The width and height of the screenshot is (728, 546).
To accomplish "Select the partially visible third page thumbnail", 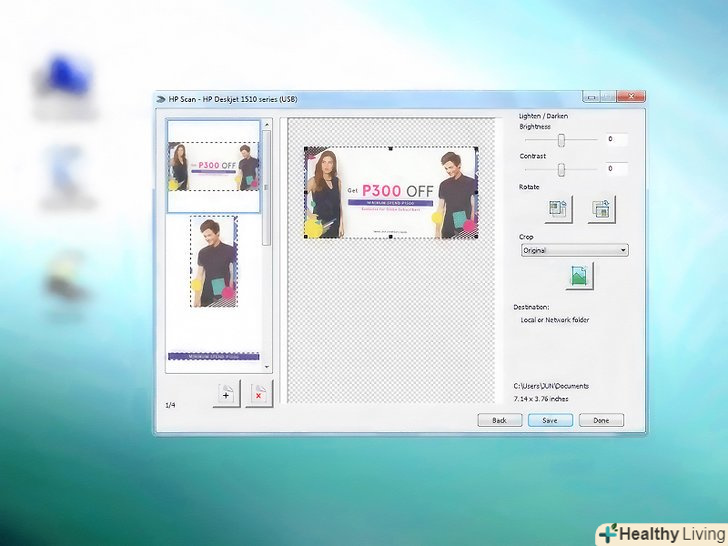I will 213,354.
